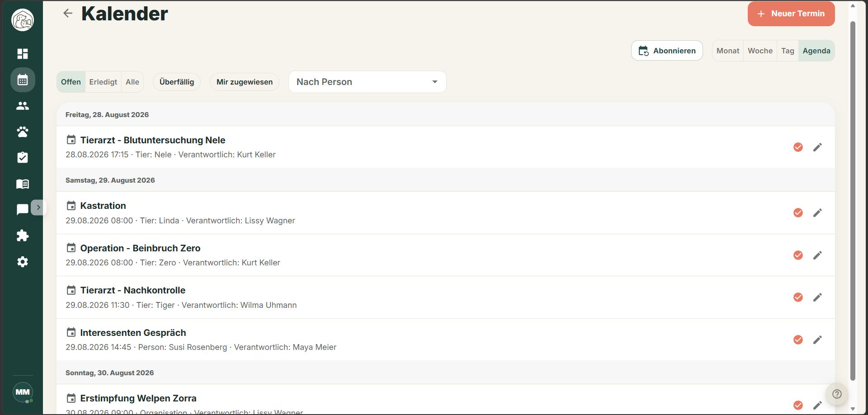
Task: Mark Interessenten Gespräch as completed
Action: (x=798, y=340)
